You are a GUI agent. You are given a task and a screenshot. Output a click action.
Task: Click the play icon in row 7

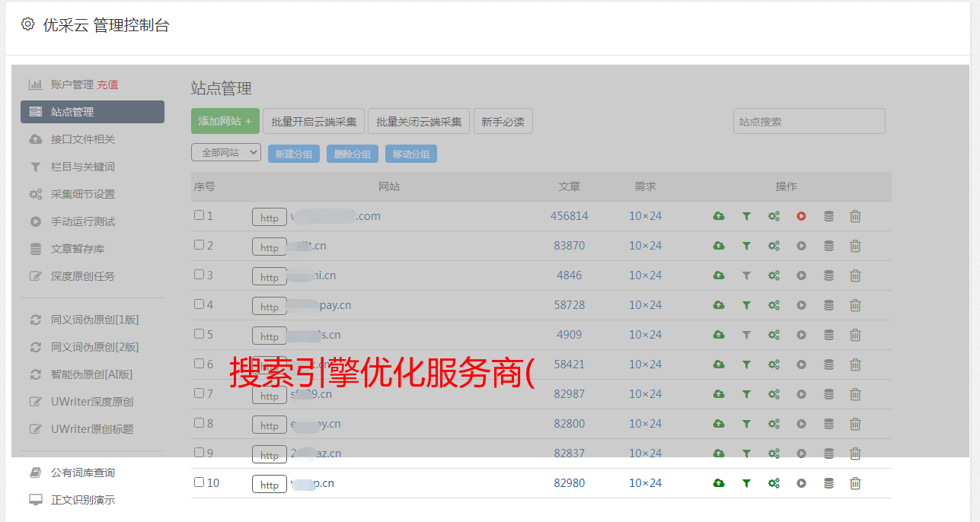pyautogui.click(x=801, y=394)
